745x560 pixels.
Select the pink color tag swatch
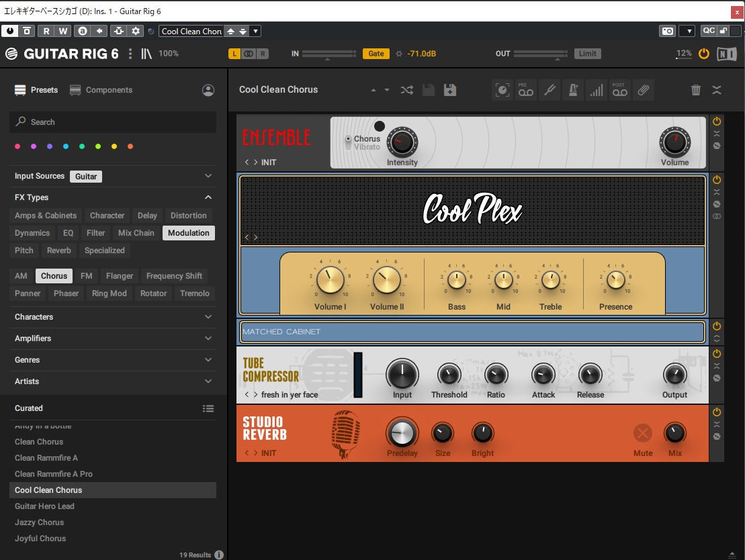click(17, 146)
